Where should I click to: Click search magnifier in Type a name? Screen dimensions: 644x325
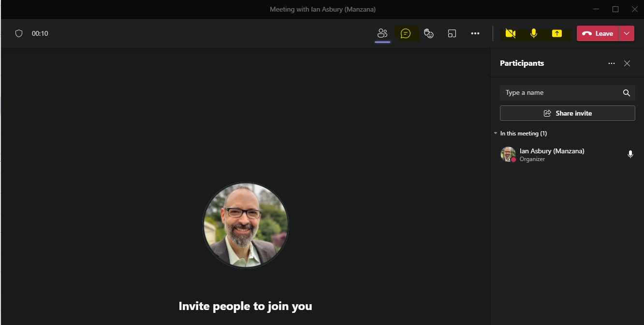pyautogui.click(x=626, y=93)
